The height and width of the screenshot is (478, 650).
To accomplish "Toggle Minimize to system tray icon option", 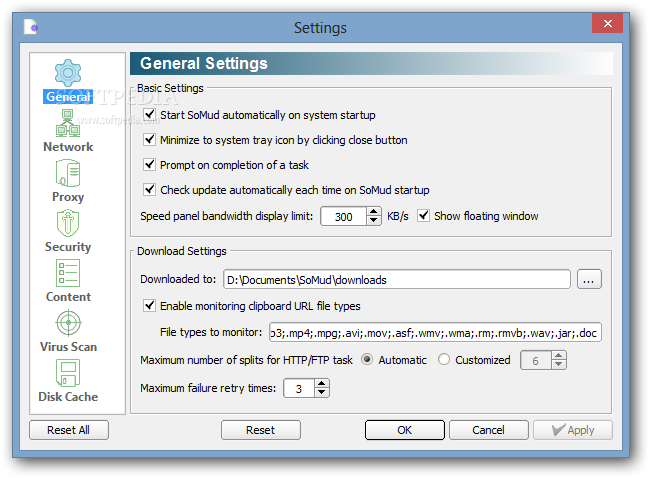I will (149, 139).
